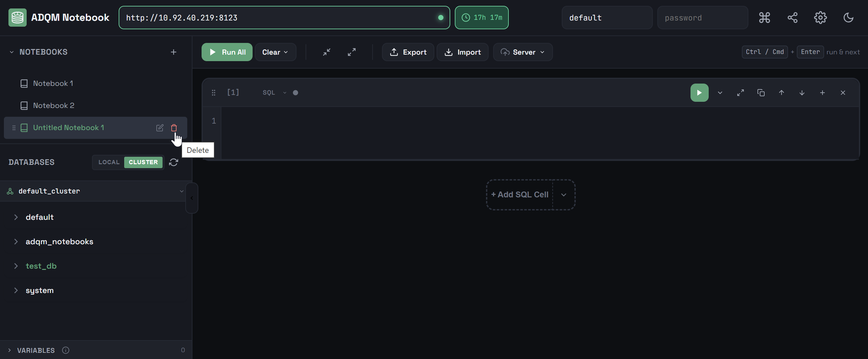Click the share icon in header
868x359 pixels.
[792, 18]
